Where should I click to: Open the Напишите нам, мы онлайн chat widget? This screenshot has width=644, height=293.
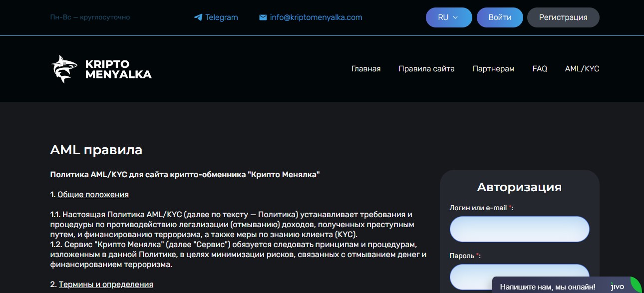point(548,287)
